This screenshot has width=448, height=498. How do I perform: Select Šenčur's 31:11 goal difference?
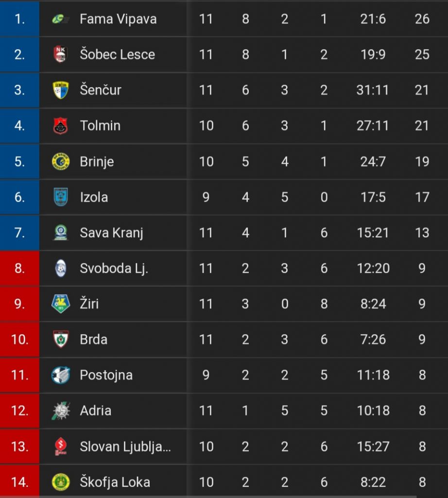(x=373, y=90)
